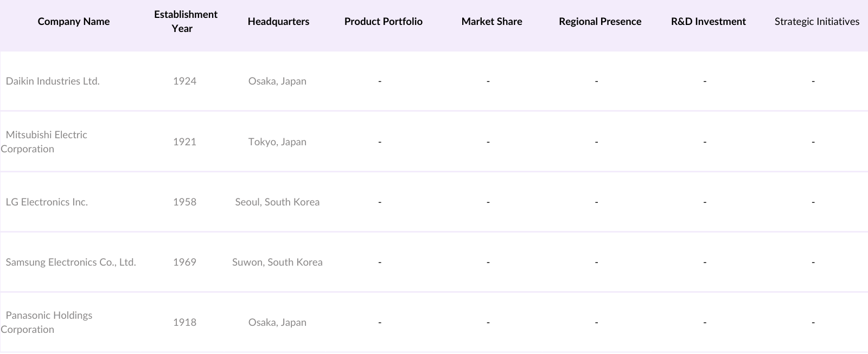Viewport: 868px width, 354px height.
Task: Click the year 1924 cell
Action: click(x=184, y=81)
